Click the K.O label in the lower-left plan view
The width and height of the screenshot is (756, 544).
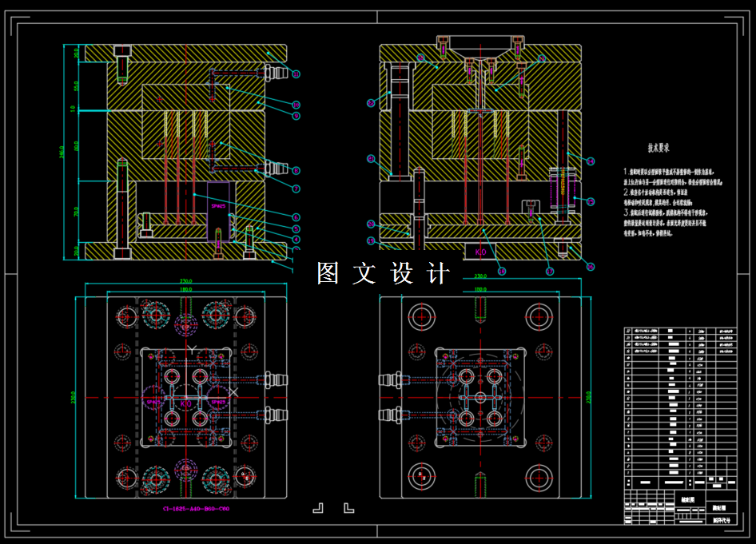(x=185, y=403)
